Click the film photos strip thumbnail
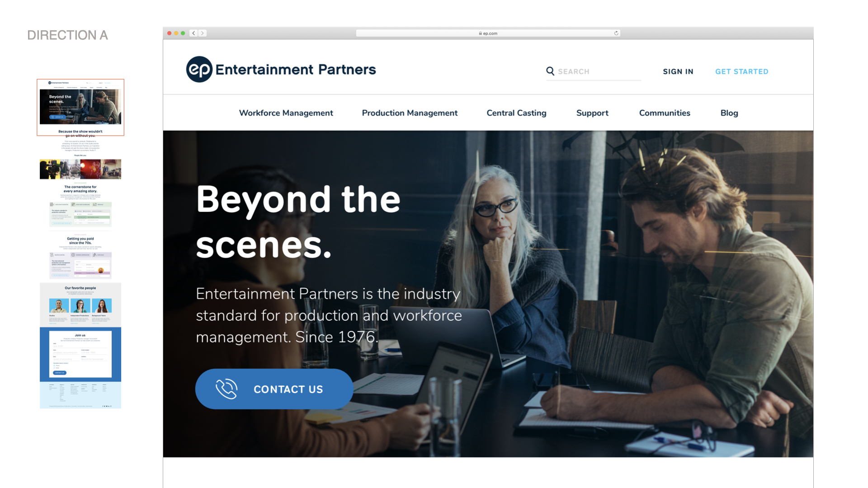 click(80, 169)
